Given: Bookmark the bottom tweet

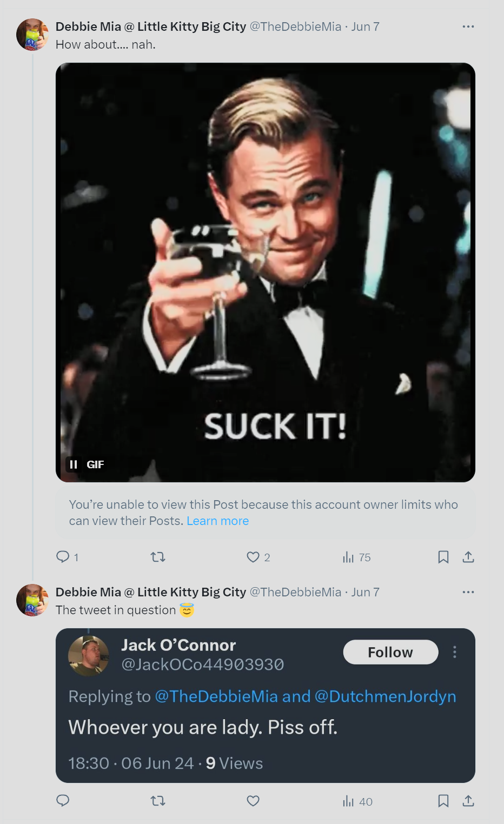Looking at the screenshot, I should (x=443, y=801).
